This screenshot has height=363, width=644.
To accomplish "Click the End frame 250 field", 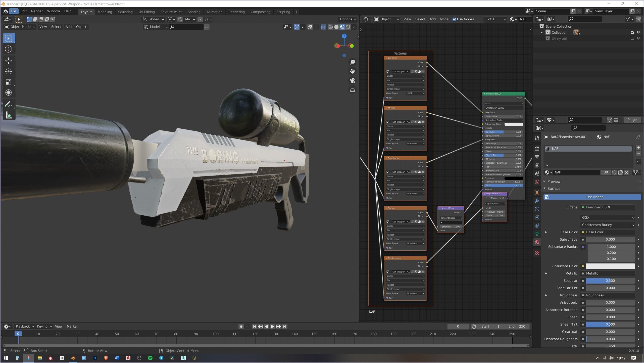I will 517,326.
